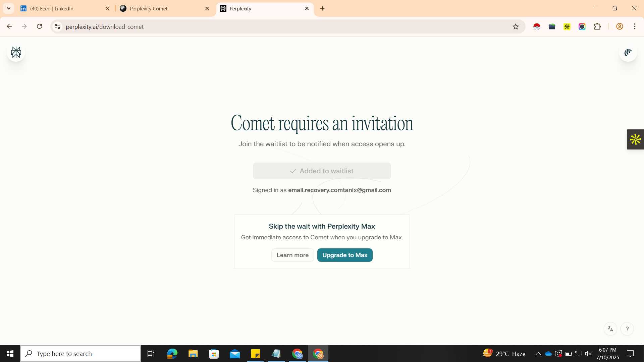Open the Perplexity logo home button
The image size is (644, 362).
pos(16,52)
